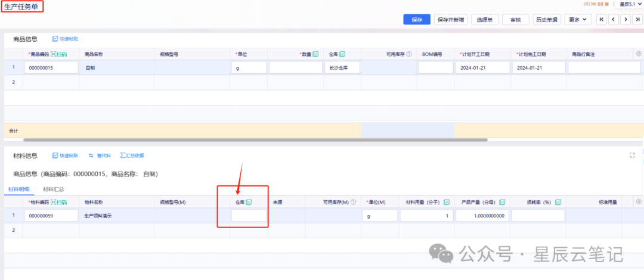The image size is (644, 280).
Task: Go to the first record
Action: [602, 19]
